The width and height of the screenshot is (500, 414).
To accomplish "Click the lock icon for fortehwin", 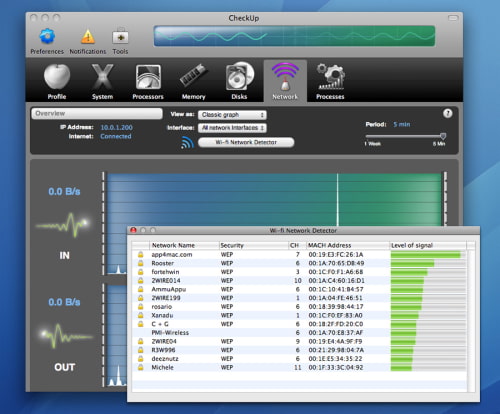I will tap(141, 272).
